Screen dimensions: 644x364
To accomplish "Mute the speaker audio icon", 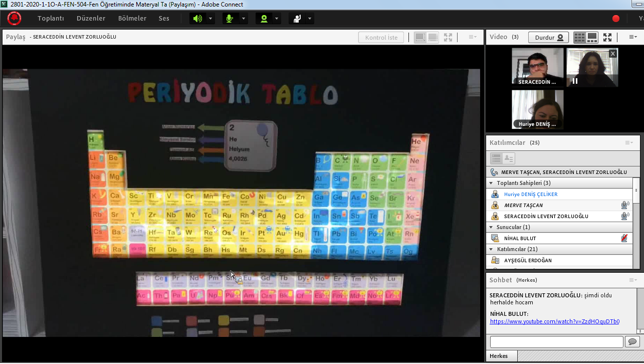I will [198, 19].
